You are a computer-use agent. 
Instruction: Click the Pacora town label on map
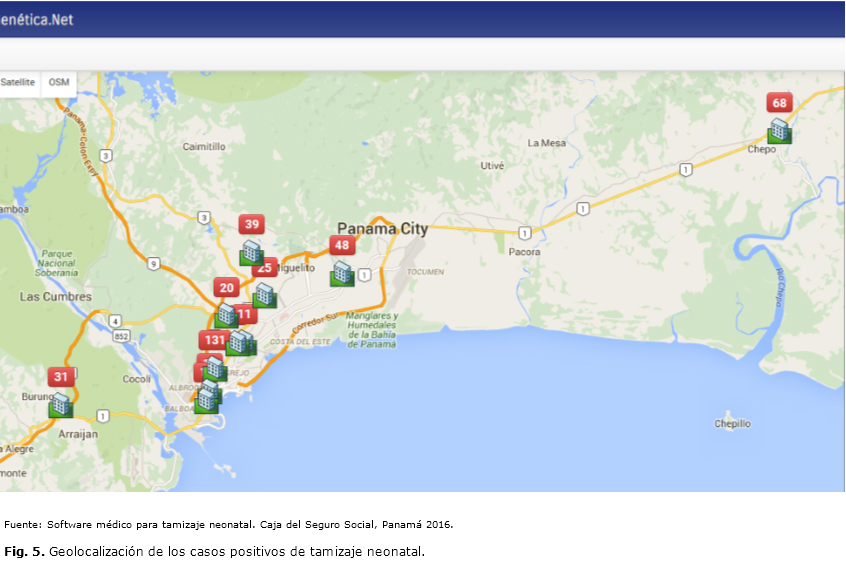click(524, 252)
